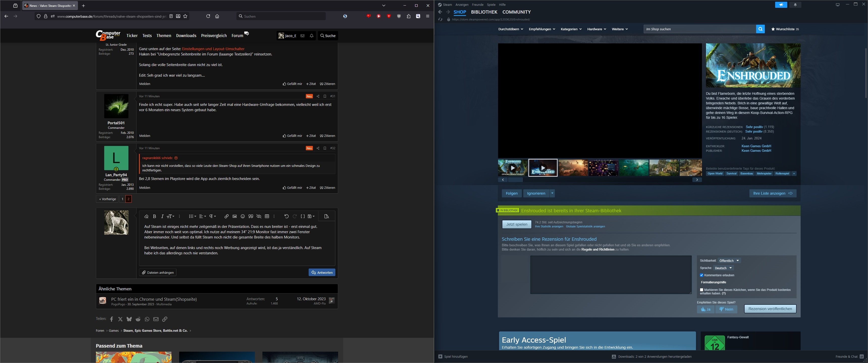Click the eraser remove-formatting icon

(146, 216)
